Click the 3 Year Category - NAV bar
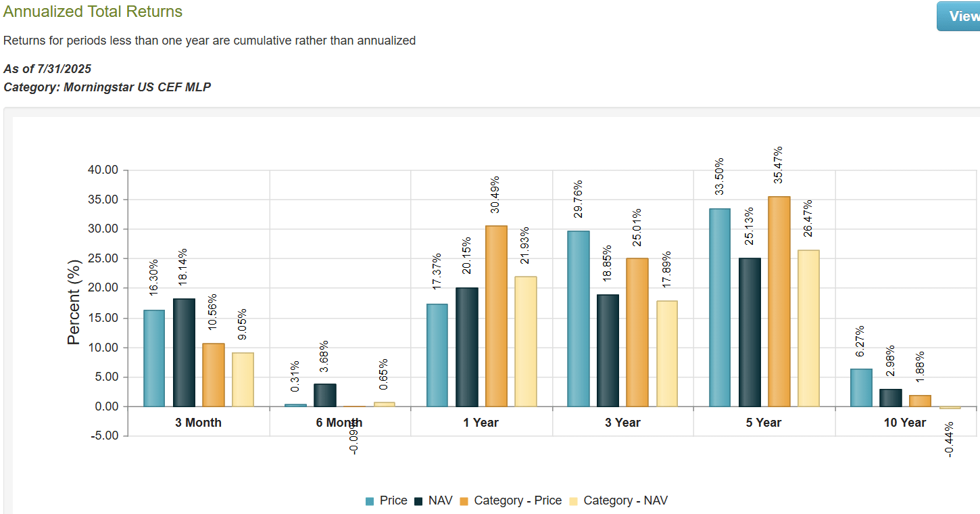980x514 pixels. click(667, 354)
